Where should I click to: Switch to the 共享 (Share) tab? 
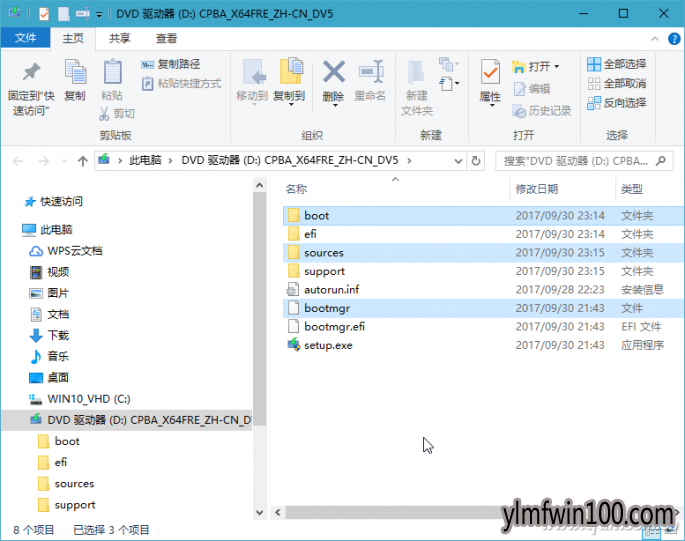point(120,38)
